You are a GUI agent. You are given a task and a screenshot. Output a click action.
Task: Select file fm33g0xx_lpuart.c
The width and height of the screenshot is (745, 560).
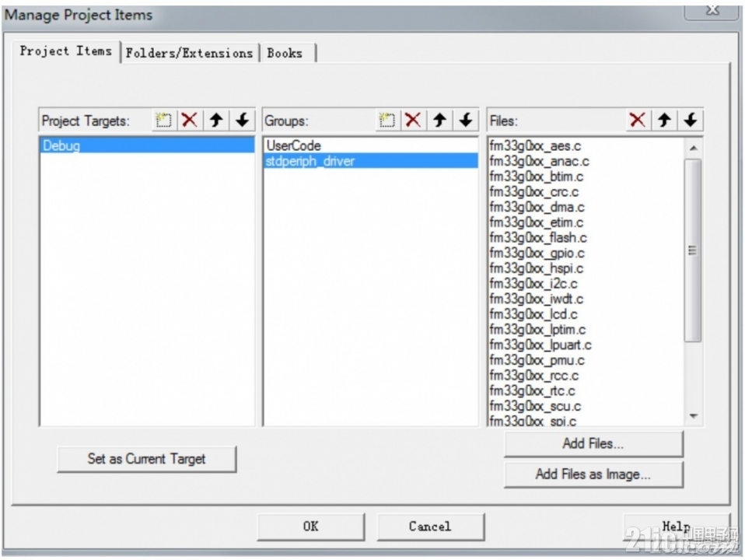point(540,345)
